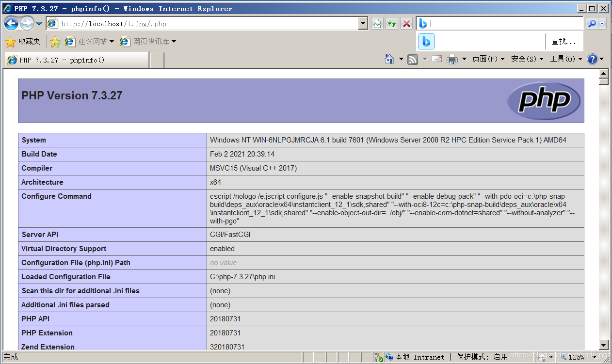Open the recent pages dropdown arrow
Viewport: 612px width, 364px height.
(39, 23)
